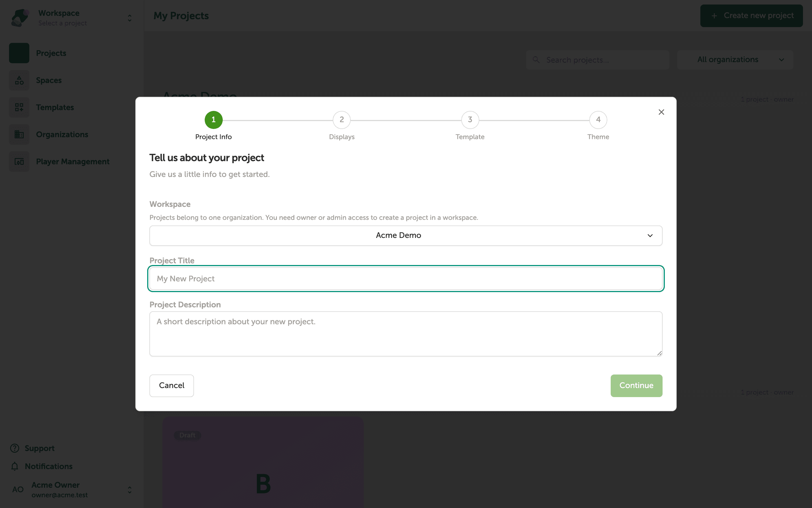The height and width of the screenshot is (508, 812).
Task: Open the Acme Demo workspace dropdown
Action: coord(406,236)
